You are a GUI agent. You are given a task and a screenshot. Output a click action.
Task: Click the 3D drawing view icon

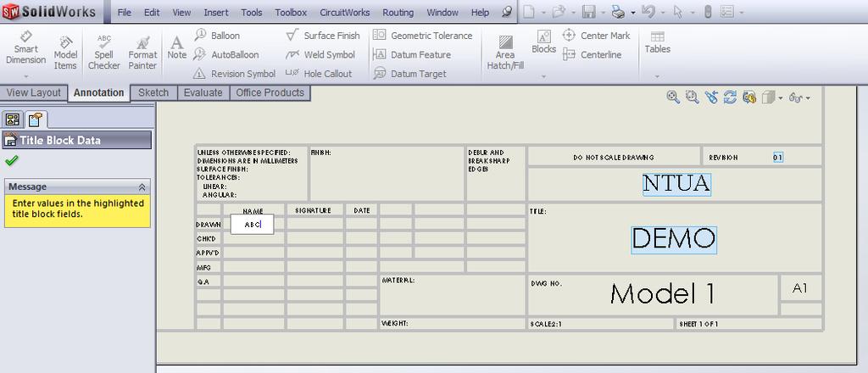(x=749, y=97)
